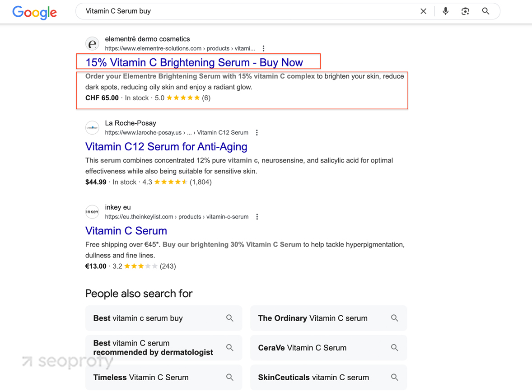Search for Timeless Vitamin C Serum
This screenshot has height=392, width=532.
(163, 378)
